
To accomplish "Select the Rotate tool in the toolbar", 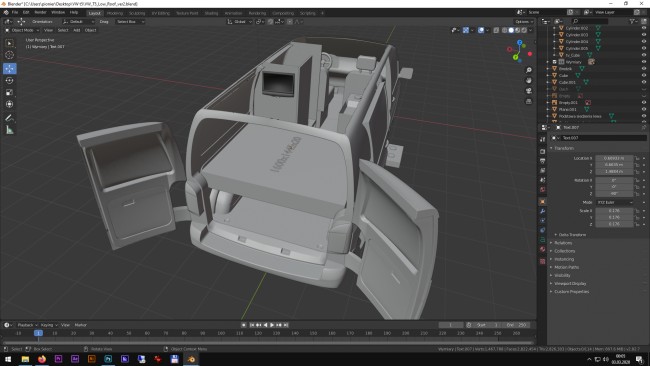I will [10, 80].
